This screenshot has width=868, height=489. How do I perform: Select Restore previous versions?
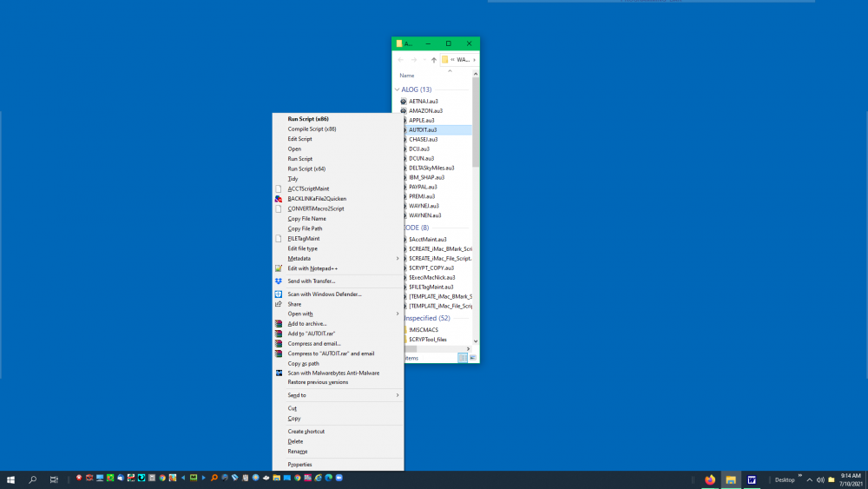pyautogui.click(x=338, y=382)
